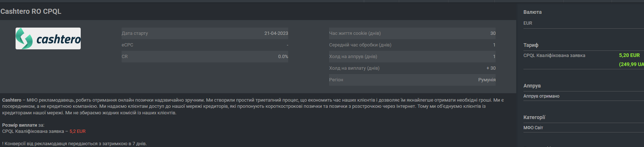
Task: Click the Валюта section heading
Action: coord(533,12)
